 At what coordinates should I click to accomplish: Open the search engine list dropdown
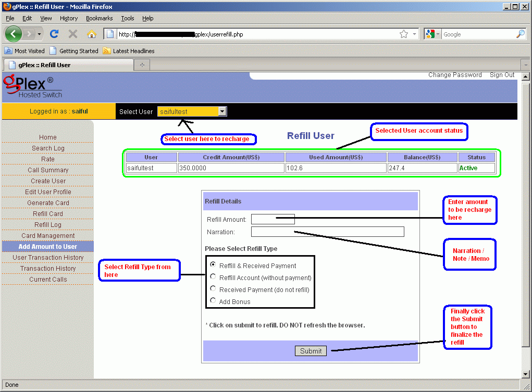pos(438,34)
